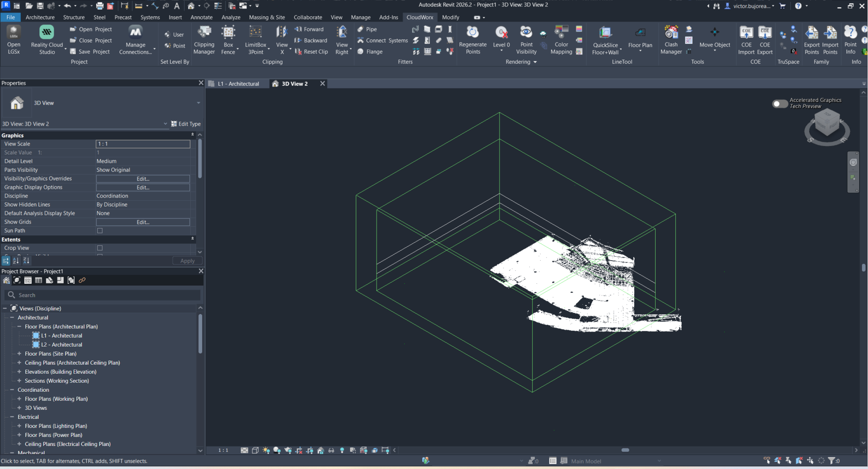Click the Edit Type button
This screenshot has height=469, width=868.
click(x=186, y=124)
